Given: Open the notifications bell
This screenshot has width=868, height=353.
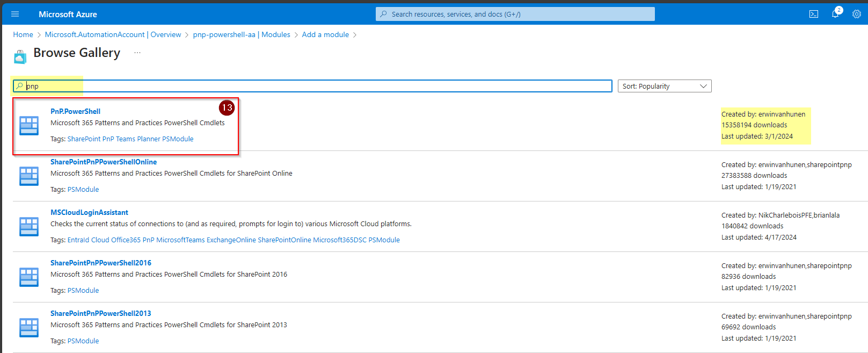Looking at the screenshot, I should [836, 14].
